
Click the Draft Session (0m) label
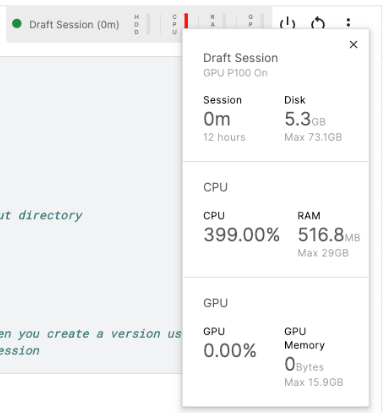click(x=74, y=25)
